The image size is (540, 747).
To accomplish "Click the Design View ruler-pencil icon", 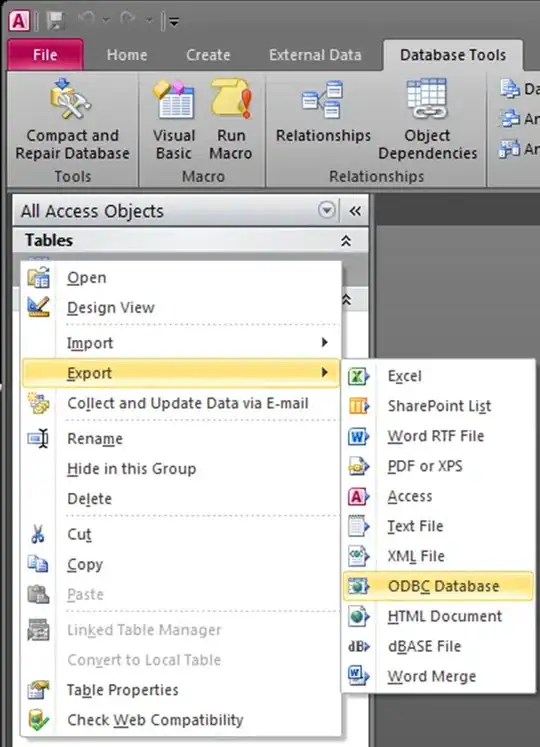I will click(x=39, y=307).
